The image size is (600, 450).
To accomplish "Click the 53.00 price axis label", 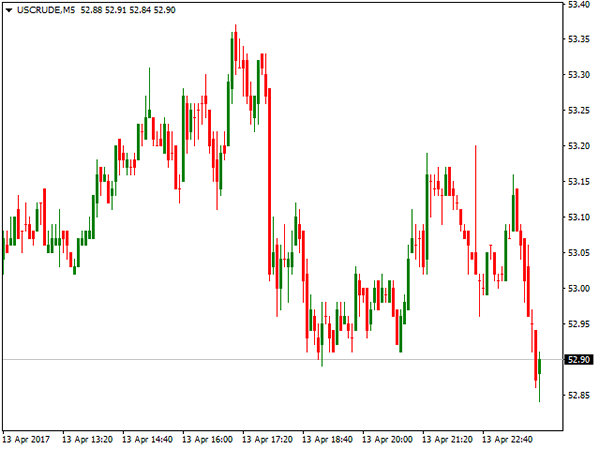I will (x=579, y=289).
